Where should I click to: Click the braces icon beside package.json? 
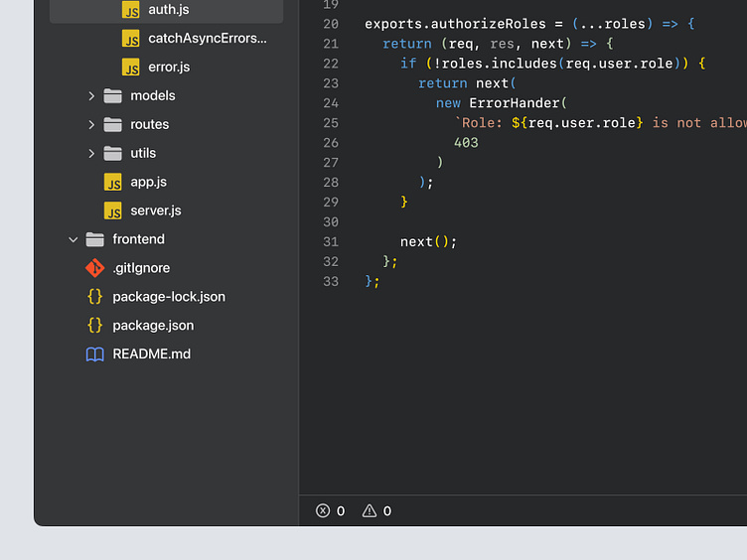94,326
